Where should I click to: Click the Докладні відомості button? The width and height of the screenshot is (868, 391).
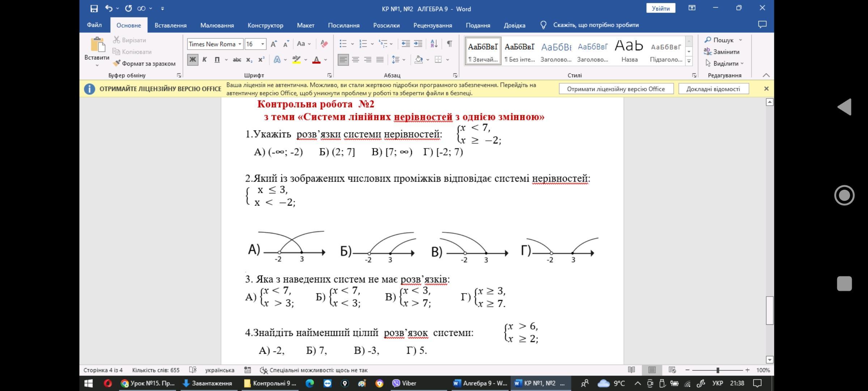point(713,89)
